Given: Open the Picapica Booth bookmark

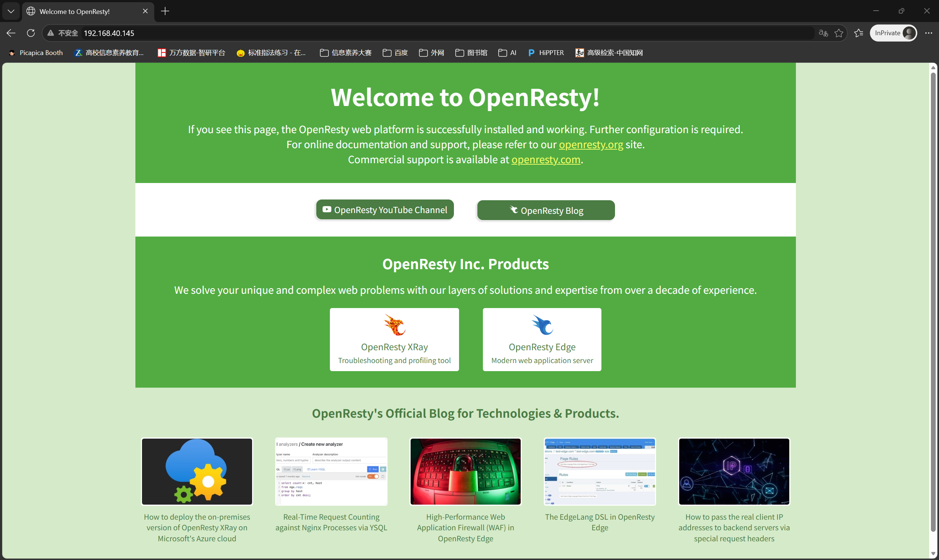Looking at the screenshot, I should [x=36, y=53].
